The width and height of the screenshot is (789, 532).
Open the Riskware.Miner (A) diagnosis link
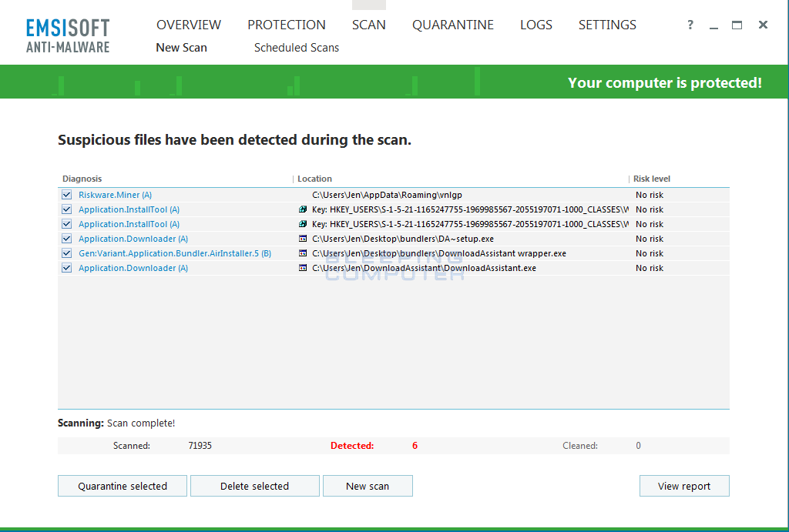click(116, 195)
